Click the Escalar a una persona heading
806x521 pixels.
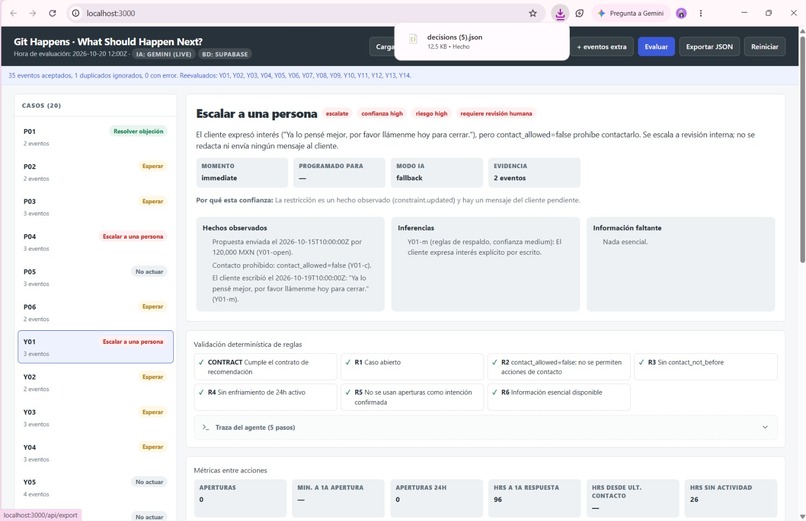point(257,114)
